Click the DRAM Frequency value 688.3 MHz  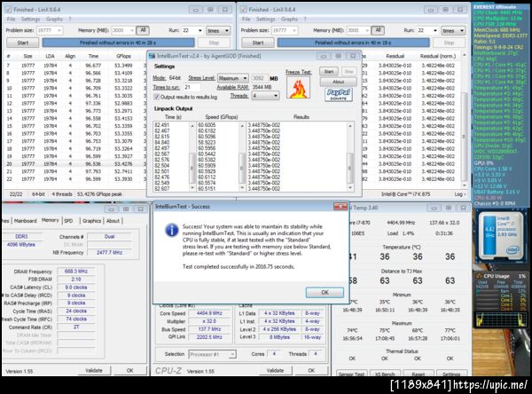click(76, 272)
